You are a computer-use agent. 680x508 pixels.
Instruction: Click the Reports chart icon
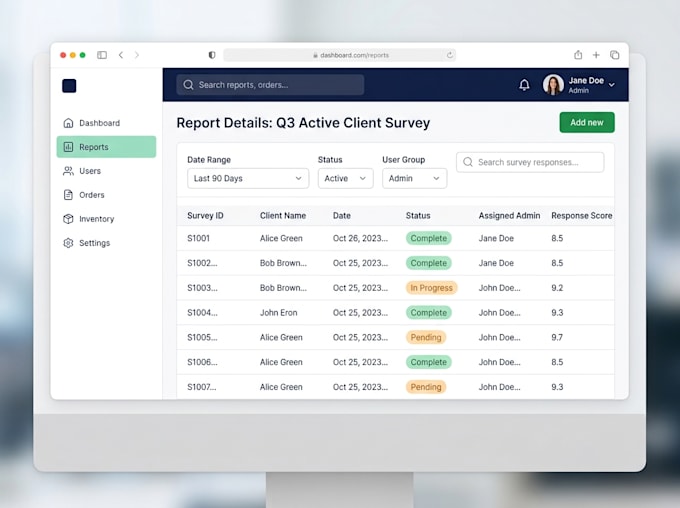click(69, 147)
